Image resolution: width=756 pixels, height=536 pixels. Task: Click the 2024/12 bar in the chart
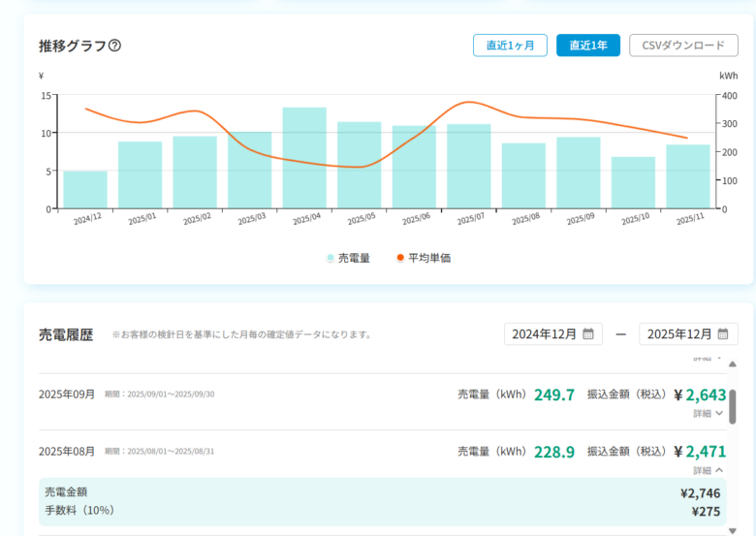(x=85, y=190)
